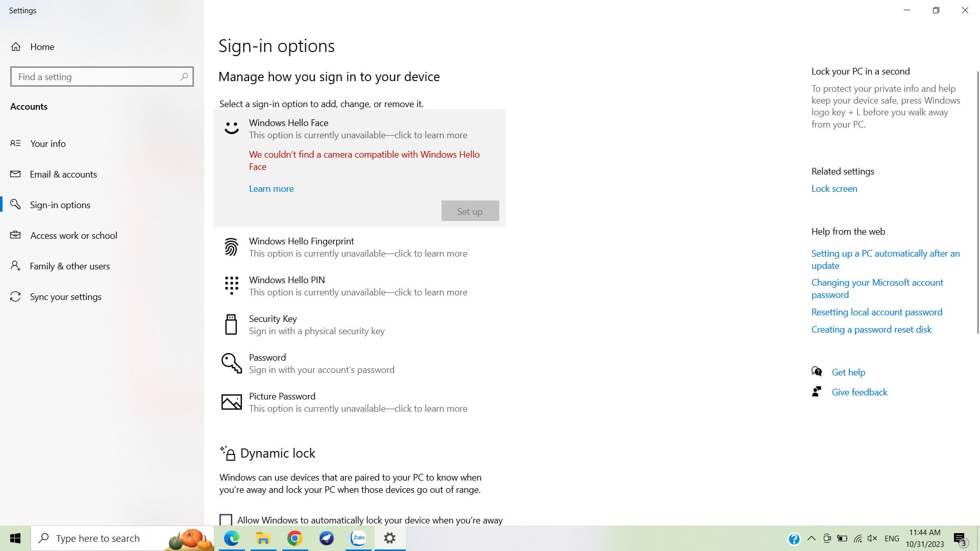
Task: Open Email & accounts in the sidebar
Action: (102, 174)
